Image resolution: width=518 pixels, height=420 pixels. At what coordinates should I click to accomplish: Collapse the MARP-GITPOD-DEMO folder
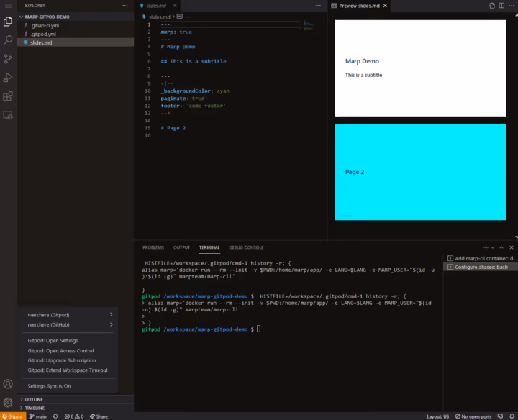47,16
